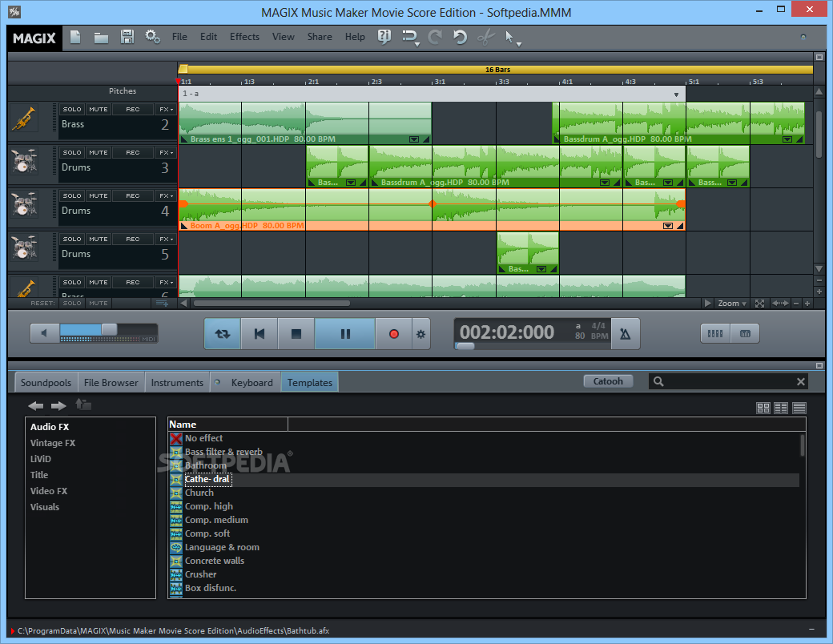The width and height of the screenshot is (833, 644).
Task: Open FX dropdown on Drums track 4
Action: 167,195
